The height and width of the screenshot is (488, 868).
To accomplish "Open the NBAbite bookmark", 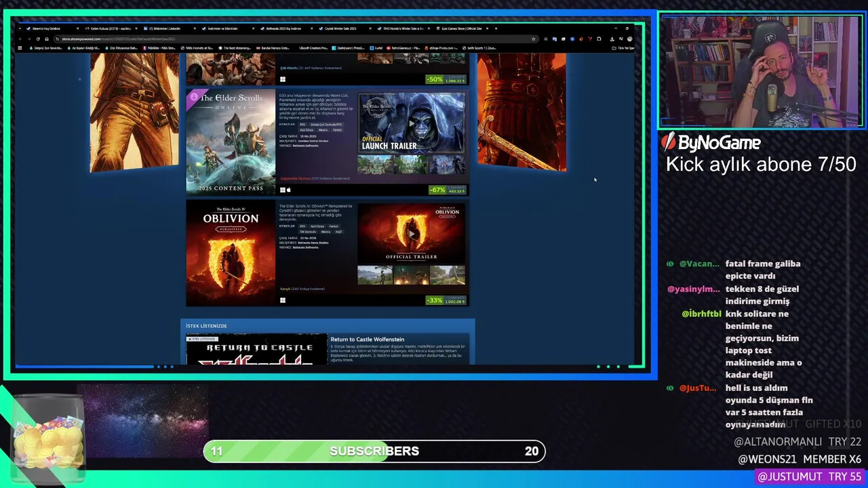I will [161, 48].
